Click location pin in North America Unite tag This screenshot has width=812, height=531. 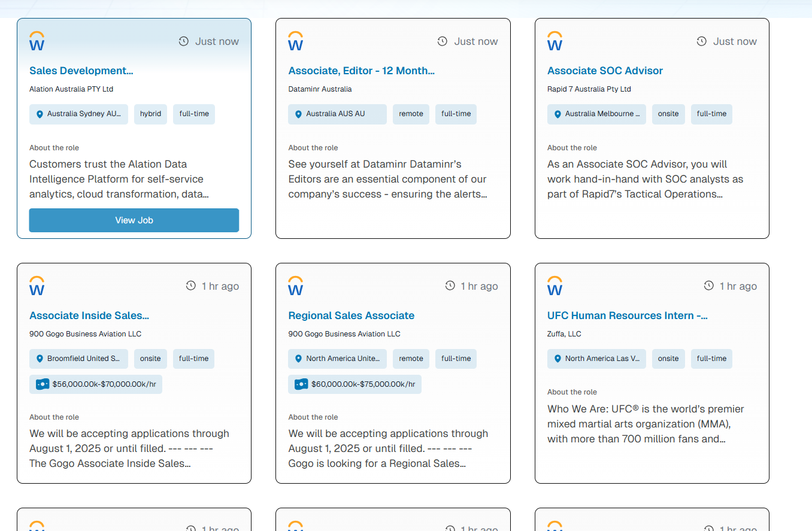point(298,359)
